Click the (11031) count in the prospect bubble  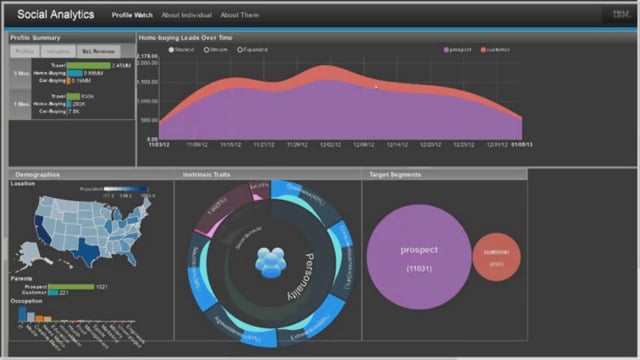[x=419, y=269]
